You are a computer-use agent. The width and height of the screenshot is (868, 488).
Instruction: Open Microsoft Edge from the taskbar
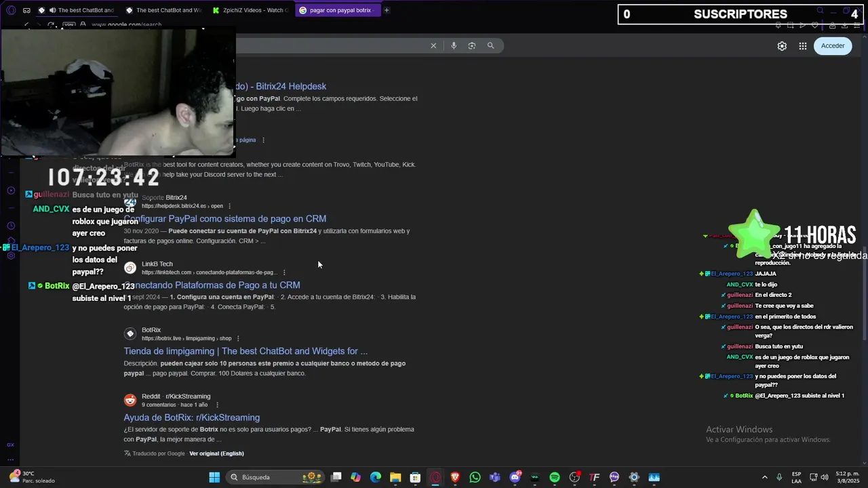[x=376, y=477]
